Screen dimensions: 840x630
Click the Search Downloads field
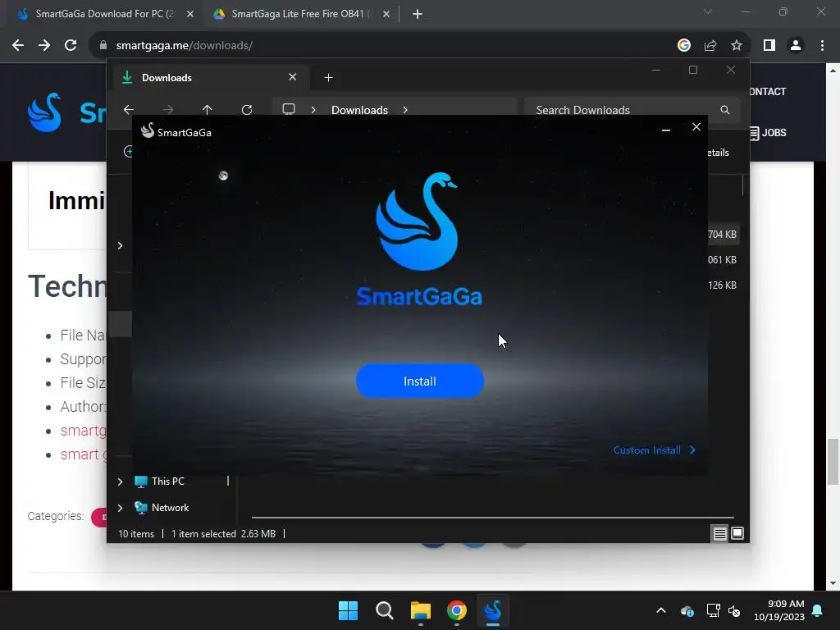point(632,110)
